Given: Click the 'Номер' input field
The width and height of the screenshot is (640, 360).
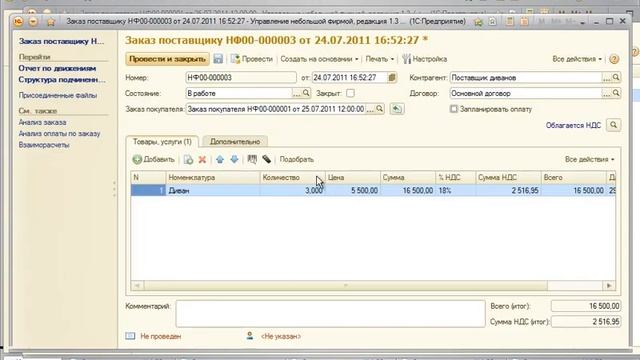Looking at the screenshot, I should 241,78.
